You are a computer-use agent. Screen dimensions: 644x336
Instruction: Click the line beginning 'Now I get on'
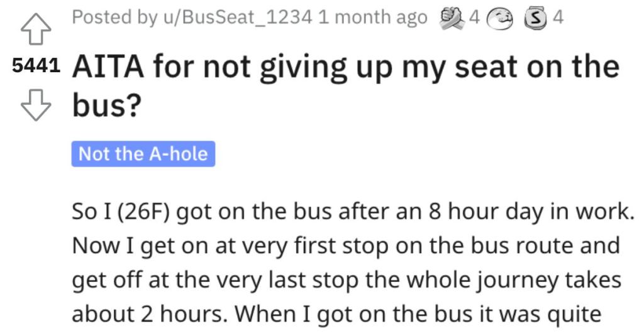(x=346, y=246)
